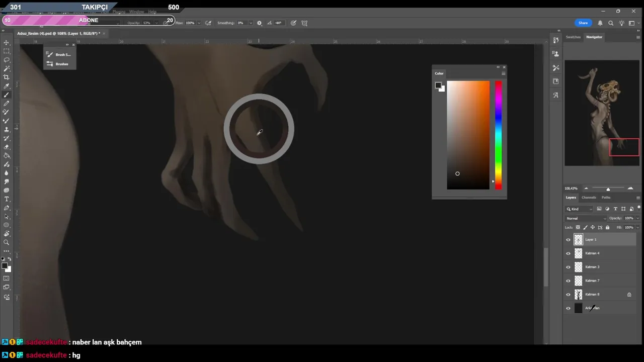The width and height of the screenshot is (644, 362).
Task: Hide Katman 4 layer visibility
Action: pos(569,253)
